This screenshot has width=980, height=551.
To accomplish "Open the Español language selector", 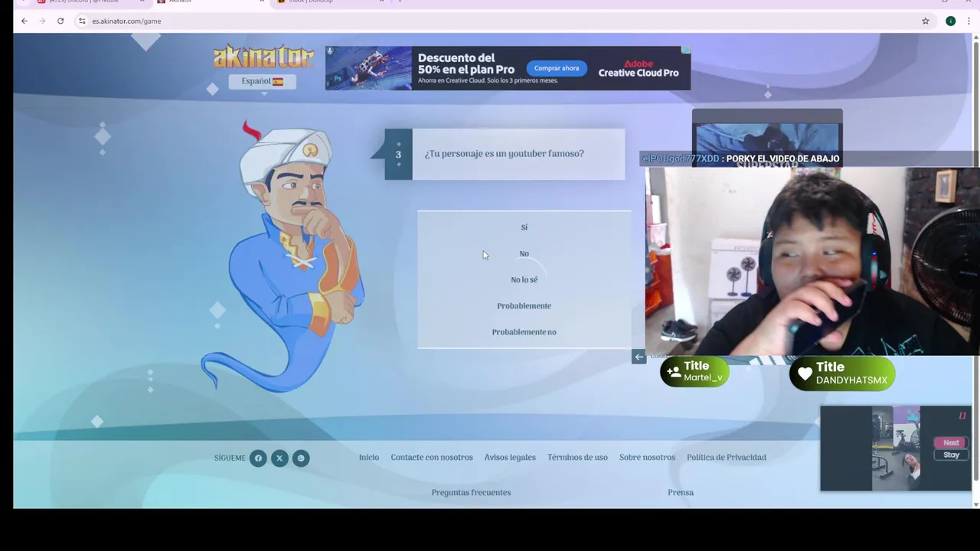I will [x=262, y=81].
